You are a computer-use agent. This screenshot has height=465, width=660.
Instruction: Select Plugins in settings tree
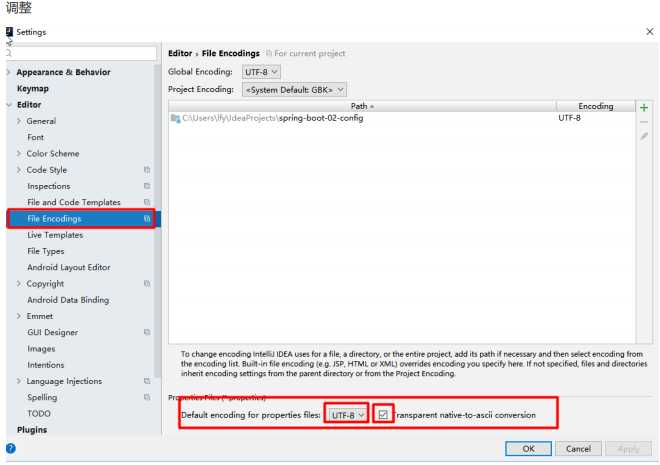coord(32,430)
